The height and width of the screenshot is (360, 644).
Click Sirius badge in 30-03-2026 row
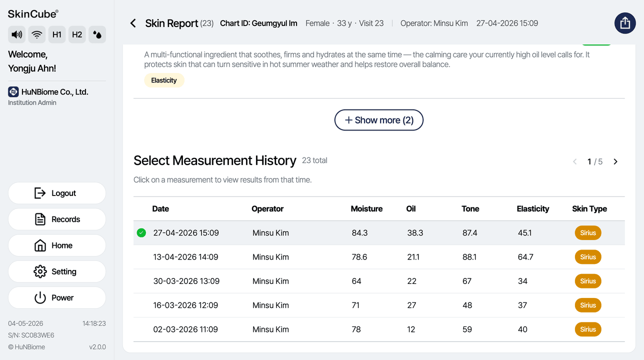pyautogui.click(x=588, y=281)
